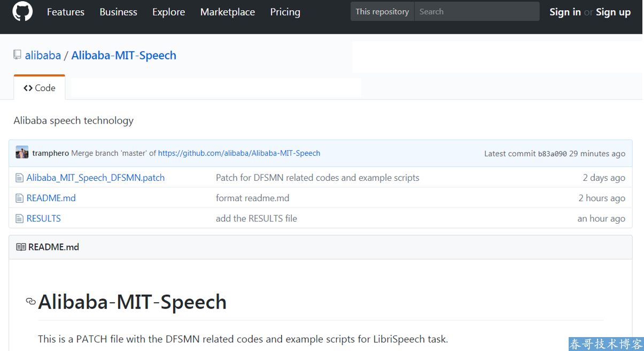Click the Sign in link

(565, 12)
